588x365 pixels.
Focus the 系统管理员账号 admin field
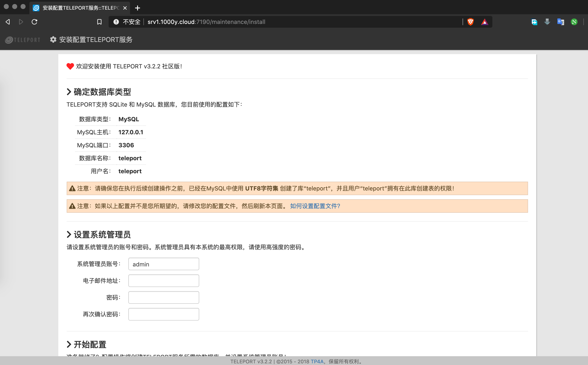click(x=164, y=264)
